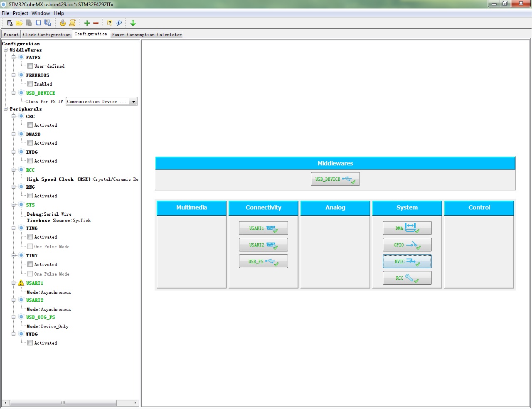Click the green download arrow icon

(x=133, y=23)
